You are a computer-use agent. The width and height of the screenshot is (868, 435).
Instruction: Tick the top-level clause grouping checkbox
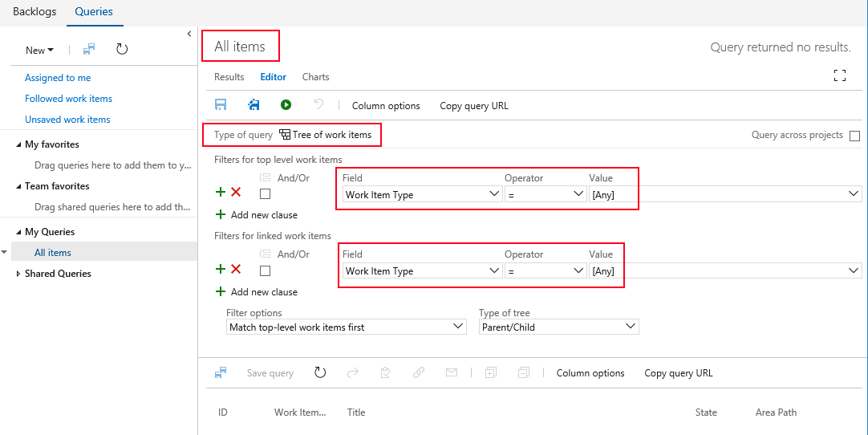pyautogui.click(x=266, y=194)
